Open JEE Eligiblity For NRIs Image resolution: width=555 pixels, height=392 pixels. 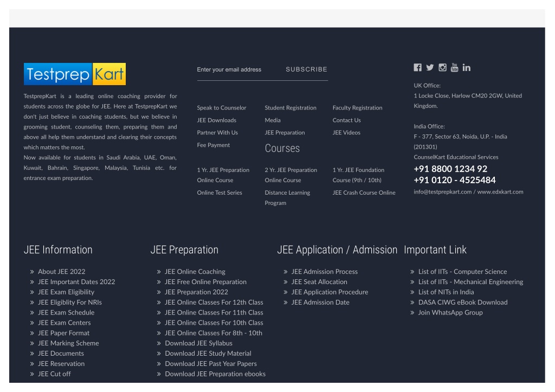pos(70,303)
